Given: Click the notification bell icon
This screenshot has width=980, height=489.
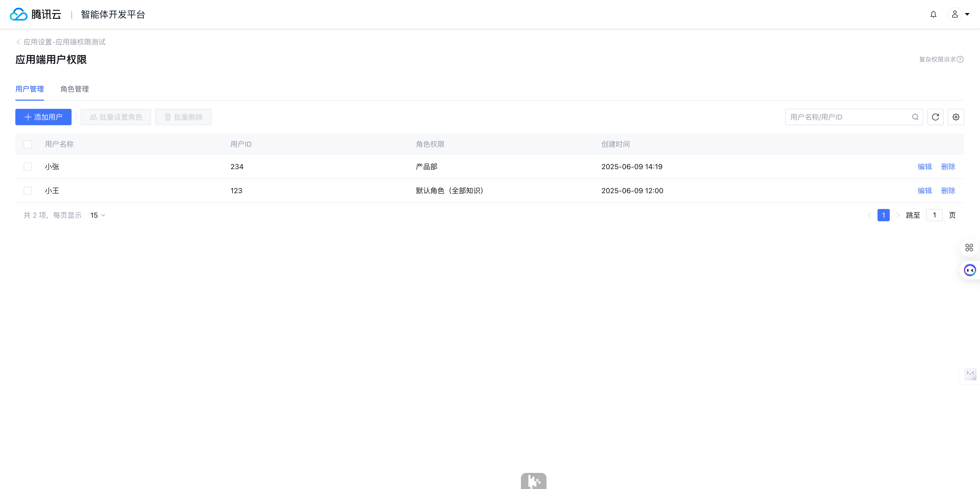Looking at the screenshot, I should click(x=933, y=15).
